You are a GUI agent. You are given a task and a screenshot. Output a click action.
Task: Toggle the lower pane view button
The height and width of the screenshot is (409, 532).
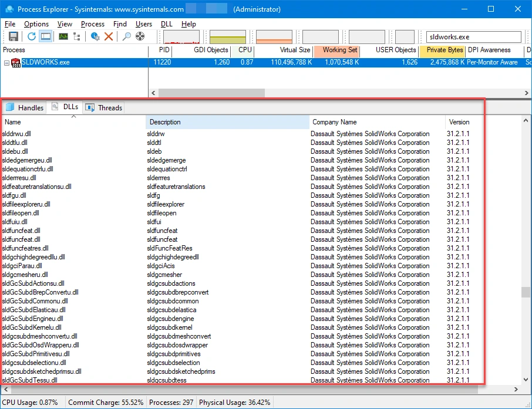(46, 36)
